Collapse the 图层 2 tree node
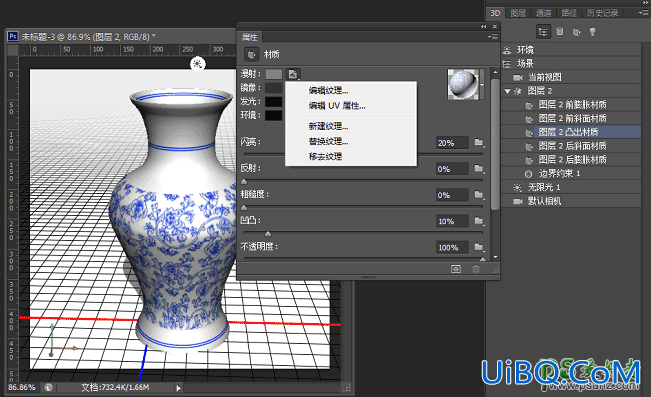Viewport: 651px width, 397px height. 507,91
